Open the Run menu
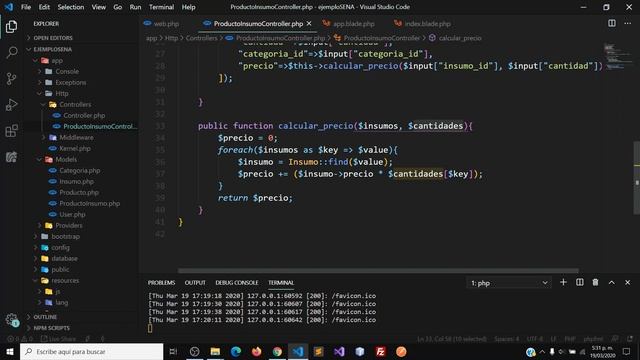The image size is (640, 360). pyautogui.click(x=135, y=7)
